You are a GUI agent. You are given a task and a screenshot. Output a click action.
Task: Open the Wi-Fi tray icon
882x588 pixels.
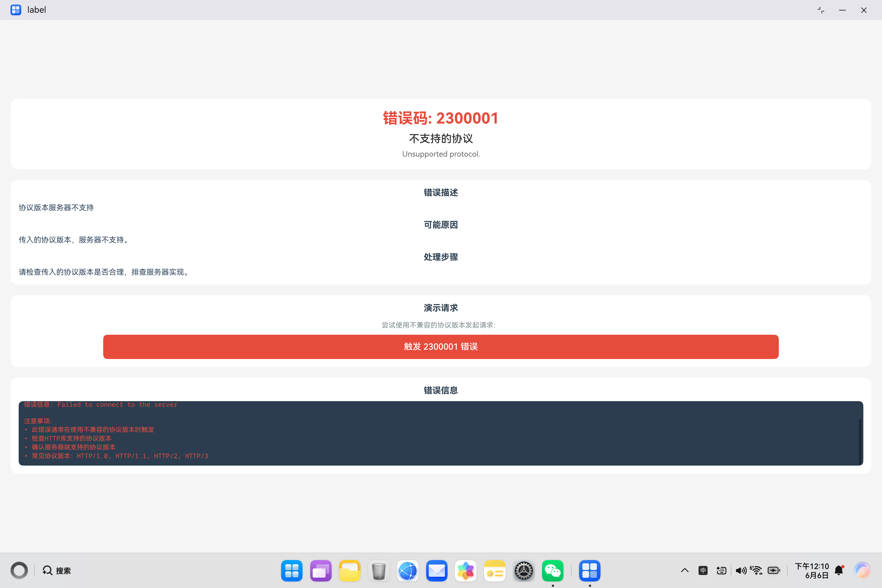pyautogui.click(x=756, y=570)
